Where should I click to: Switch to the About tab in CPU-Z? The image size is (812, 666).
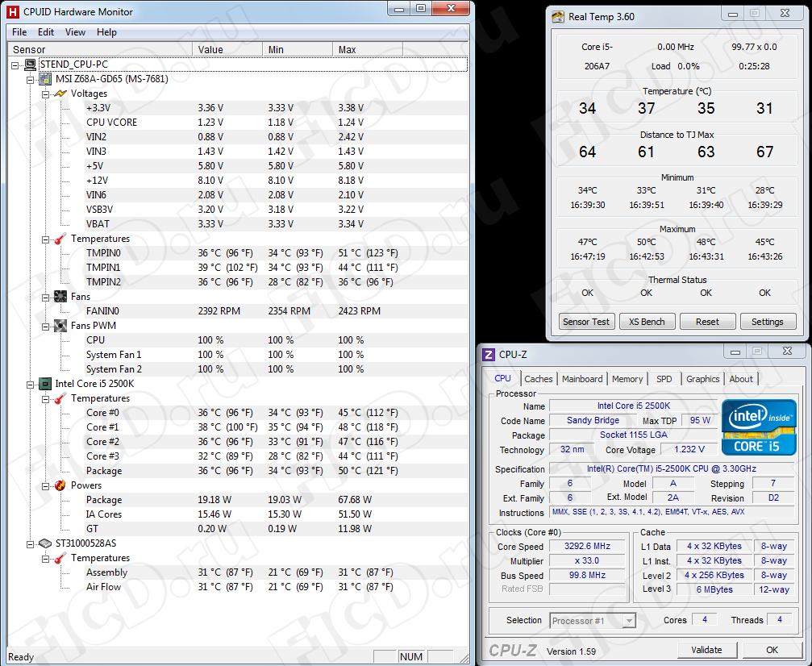click(x=741, y=379)
